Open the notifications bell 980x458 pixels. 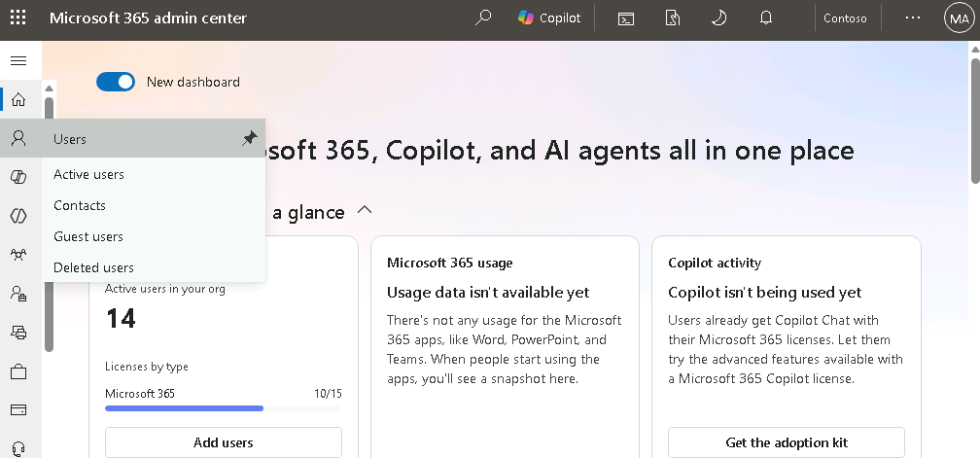pos(766,18)
